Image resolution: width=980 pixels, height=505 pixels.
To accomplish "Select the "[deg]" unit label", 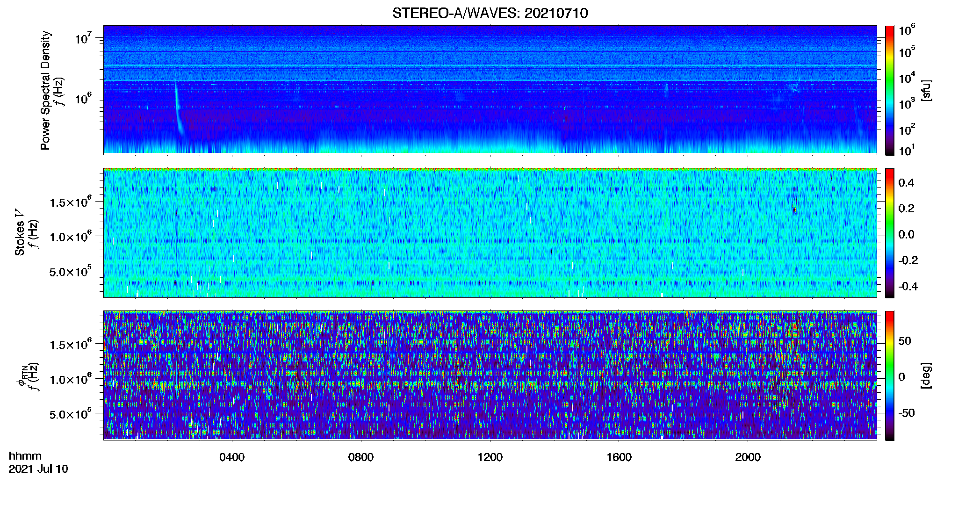I will pyautogui.click(x=926, y=375).
